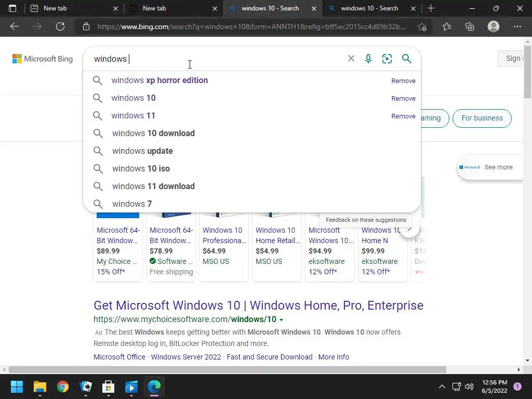The height and width of the screenshot is (399, 532).
Task: Choose suggestion windows 10 download
Action: [153, 134]
